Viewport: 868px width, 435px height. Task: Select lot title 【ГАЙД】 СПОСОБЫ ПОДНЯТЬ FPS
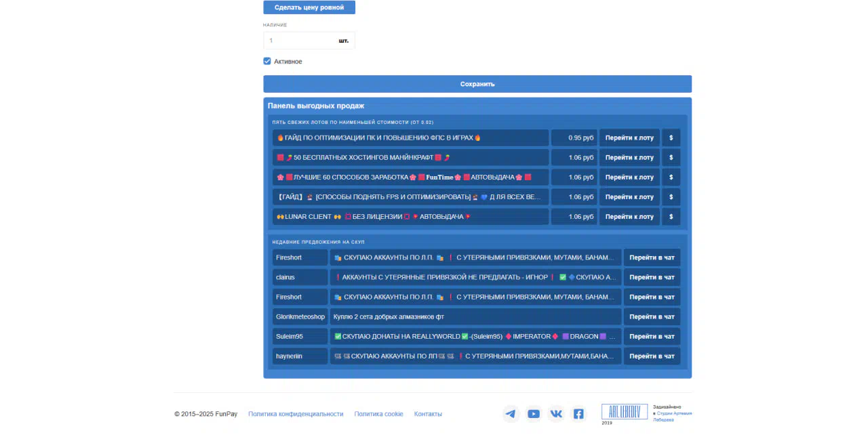point(411,196)
